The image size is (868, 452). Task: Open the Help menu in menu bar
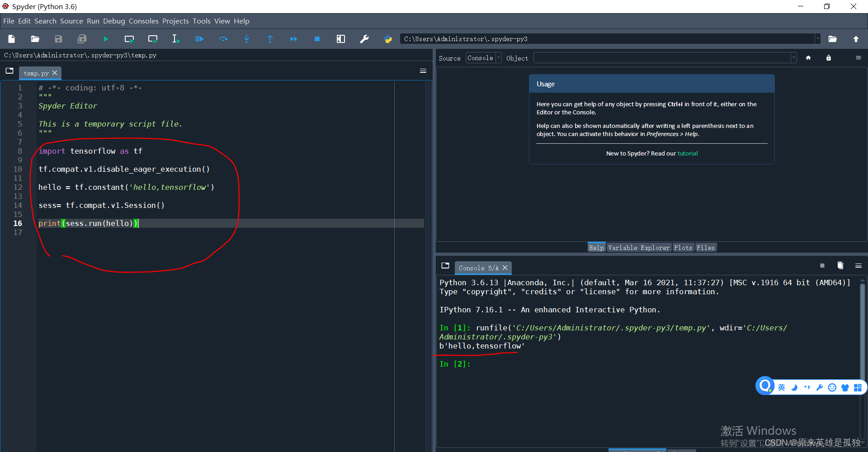coord(241,21)
